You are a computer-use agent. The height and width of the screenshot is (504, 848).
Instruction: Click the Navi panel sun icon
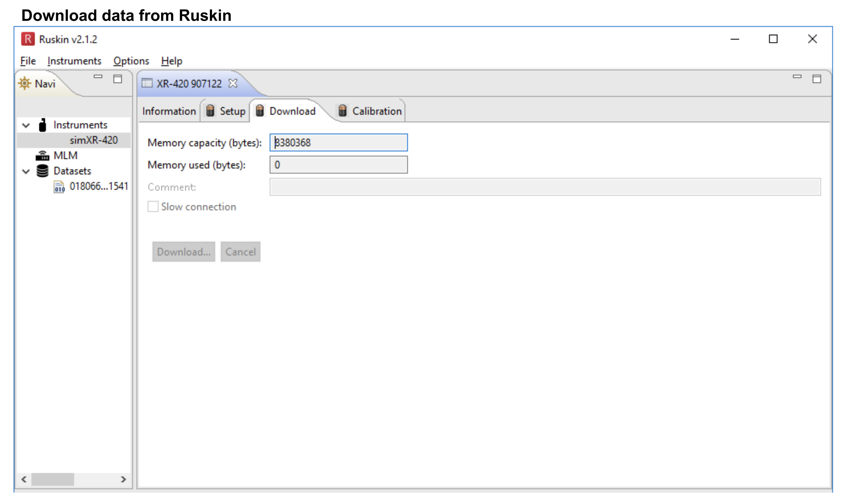[25, 83]
